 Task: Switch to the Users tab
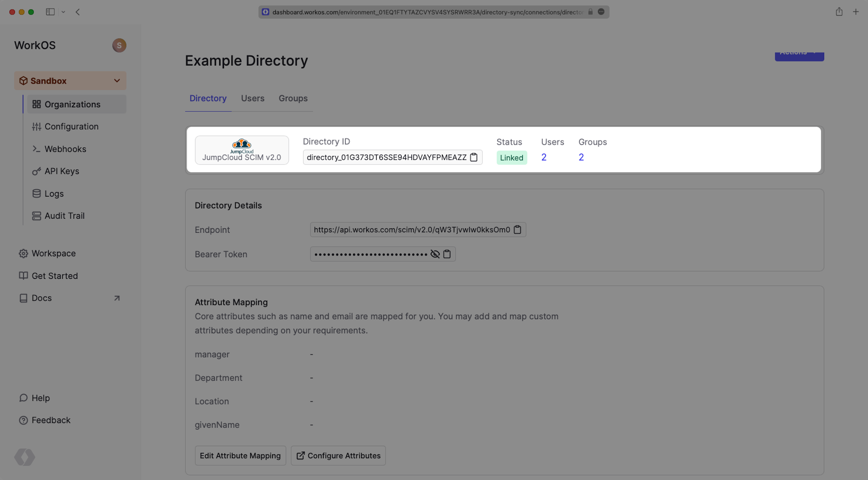[x=252, y=99]
